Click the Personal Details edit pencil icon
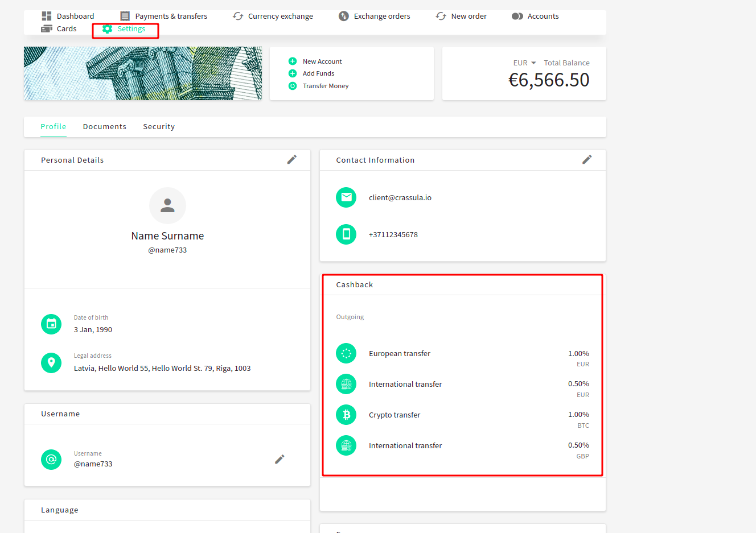 click(291, 160)
